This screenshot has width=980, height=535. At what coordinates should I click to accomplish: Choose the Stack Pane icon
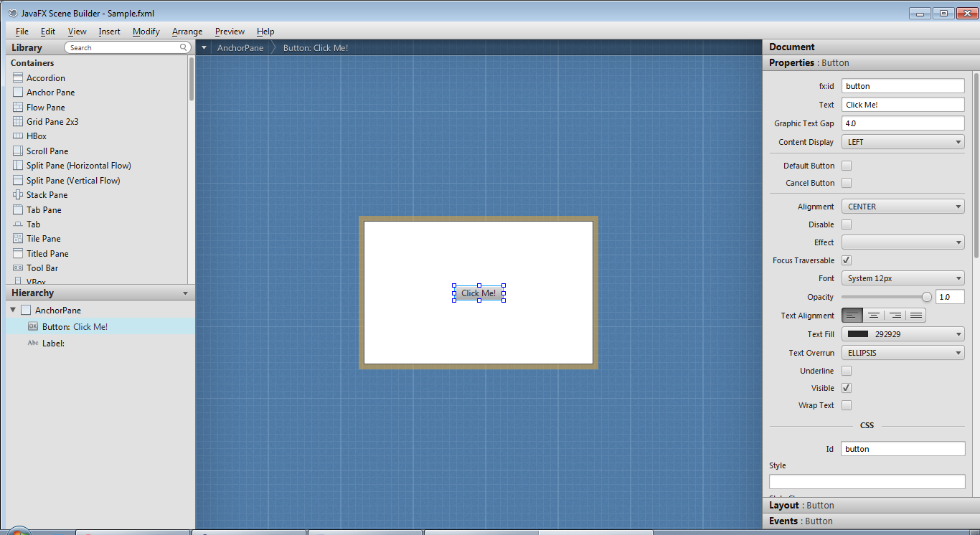[x=18, y=194]
